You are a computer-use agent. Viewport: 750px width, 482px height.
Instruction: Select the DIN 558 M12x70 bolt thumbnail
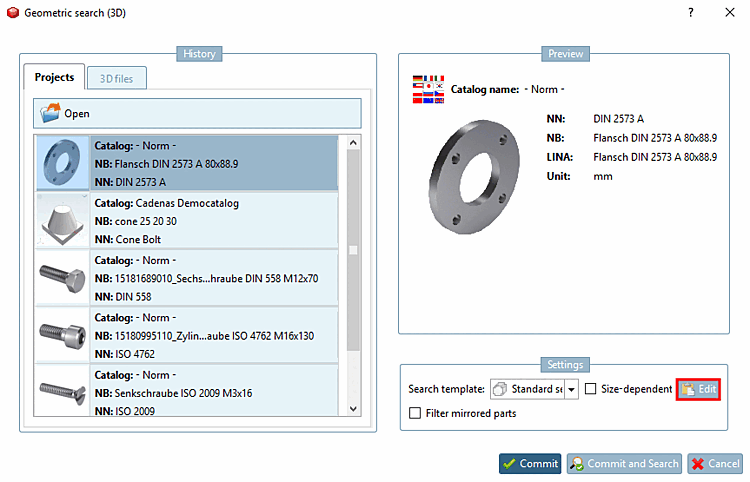point(62,278)
